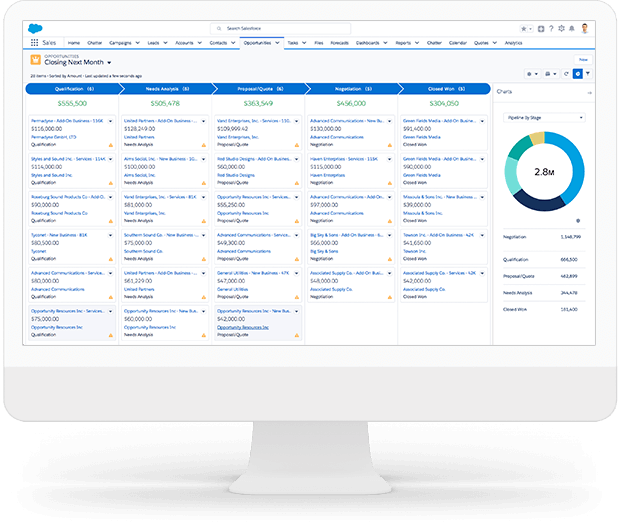The image size is (620, 525).
Task: Open card menu on Green Fields Media $91,400
Action: [x=482, y=121]
